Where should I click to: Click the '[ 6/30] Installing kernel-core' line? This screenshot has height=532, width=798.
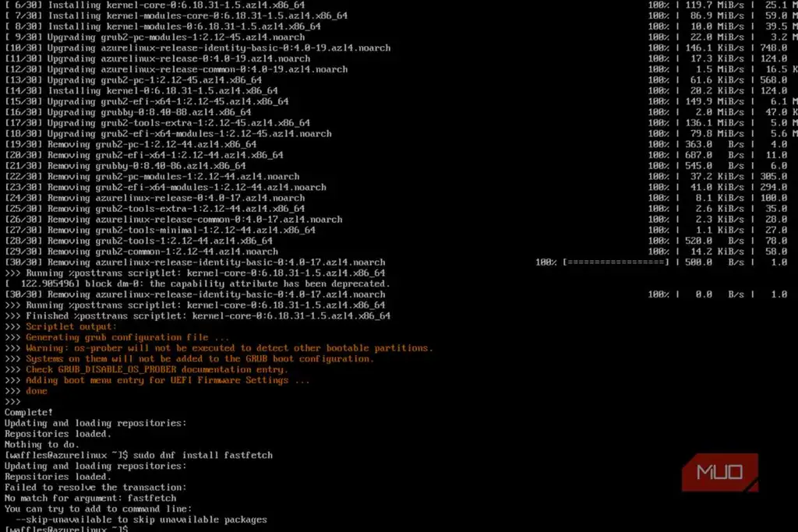[x=155, y=5]
